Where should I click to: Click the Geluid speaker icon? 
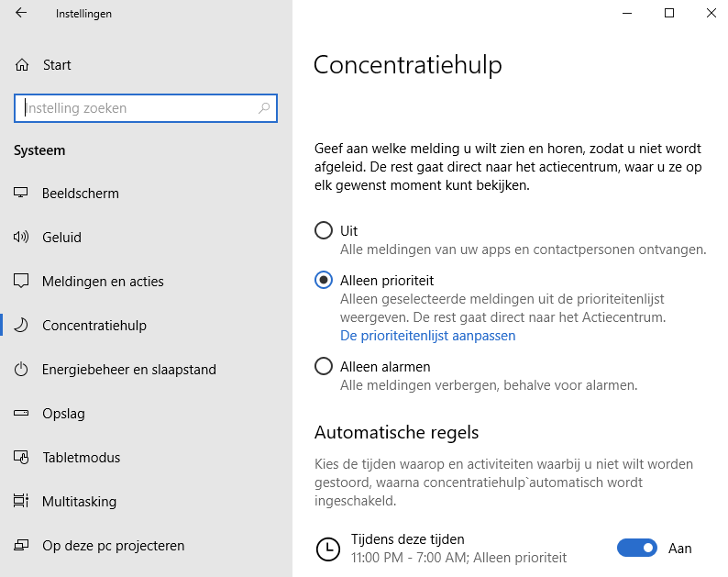pyautogui.click(x=22, y=238)
